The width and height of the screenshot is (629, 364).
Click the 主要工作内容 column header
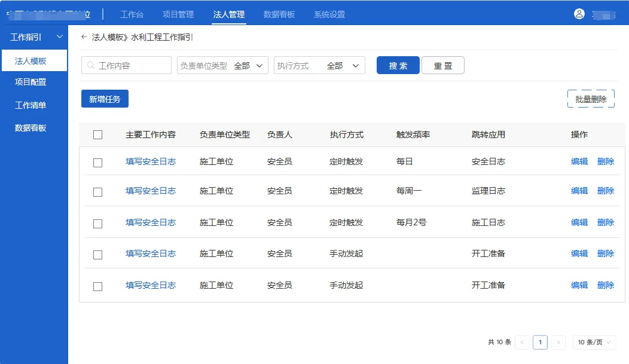[x=151, y=134]
